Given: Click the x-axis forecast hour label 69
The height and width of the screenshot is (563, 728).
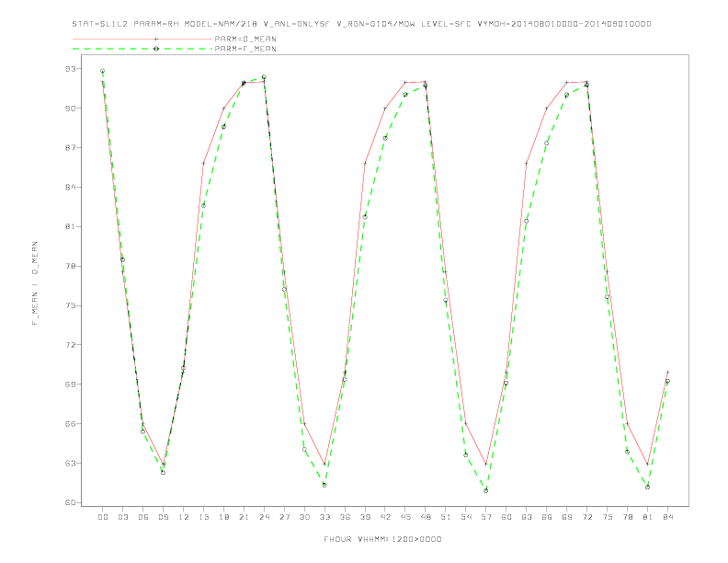Looking at the screenshot, I should [567, 517].
